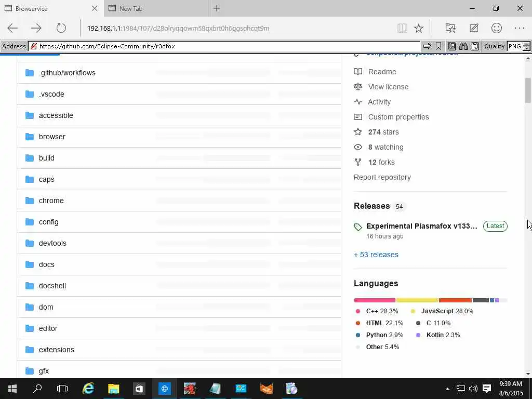Click the download picture icon in Browservice bar

pos(452,46)
